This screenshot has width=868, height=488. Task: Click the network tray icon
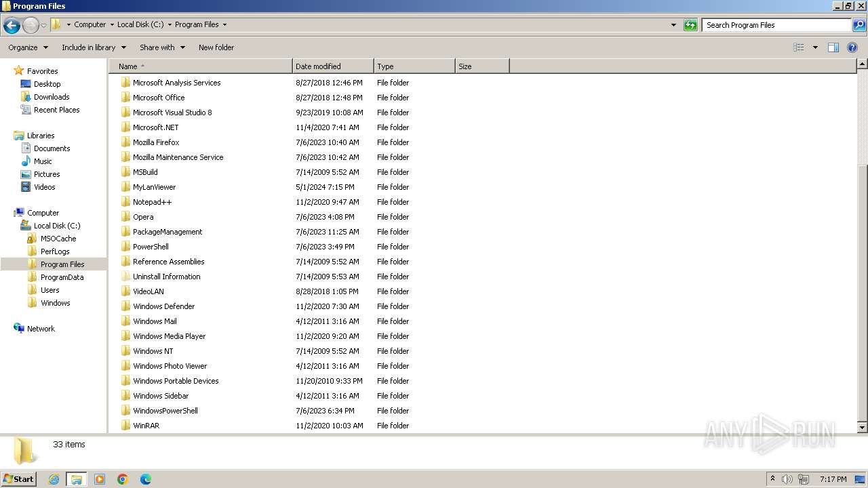click(804, 479)
